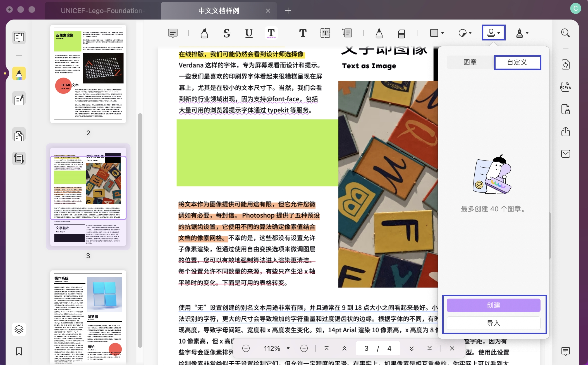
Task: Open the user account avatar C
Action: pos(576,9)
